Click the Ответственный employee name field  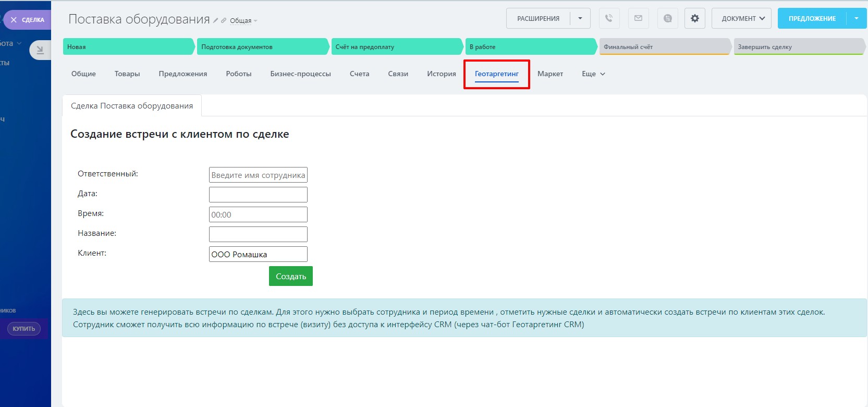point(258,175)
